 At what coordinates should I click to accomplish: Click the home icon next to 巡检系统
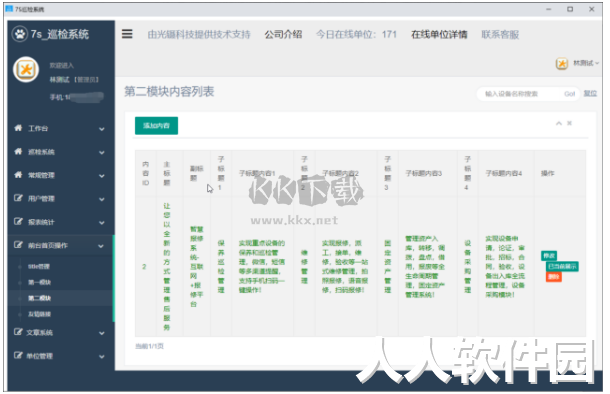pyautogui.click(x=18, y=151)
